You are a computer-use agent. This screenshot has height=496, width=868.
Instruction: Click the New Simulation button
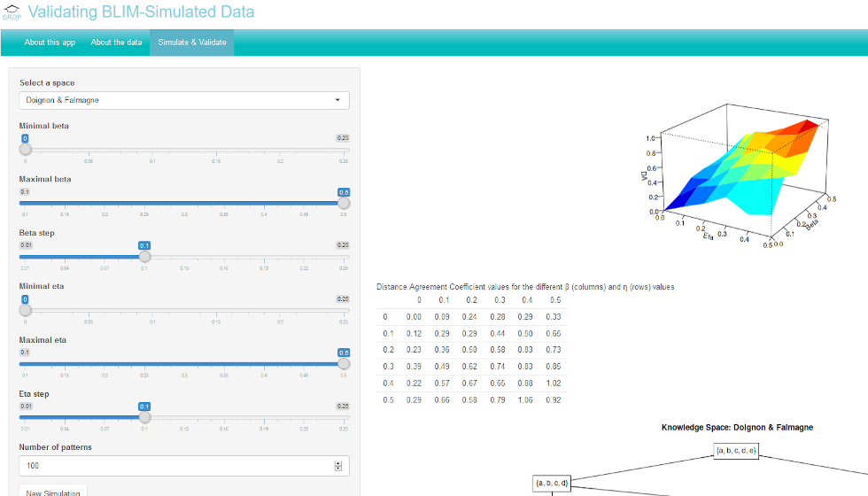pos(53,491)
